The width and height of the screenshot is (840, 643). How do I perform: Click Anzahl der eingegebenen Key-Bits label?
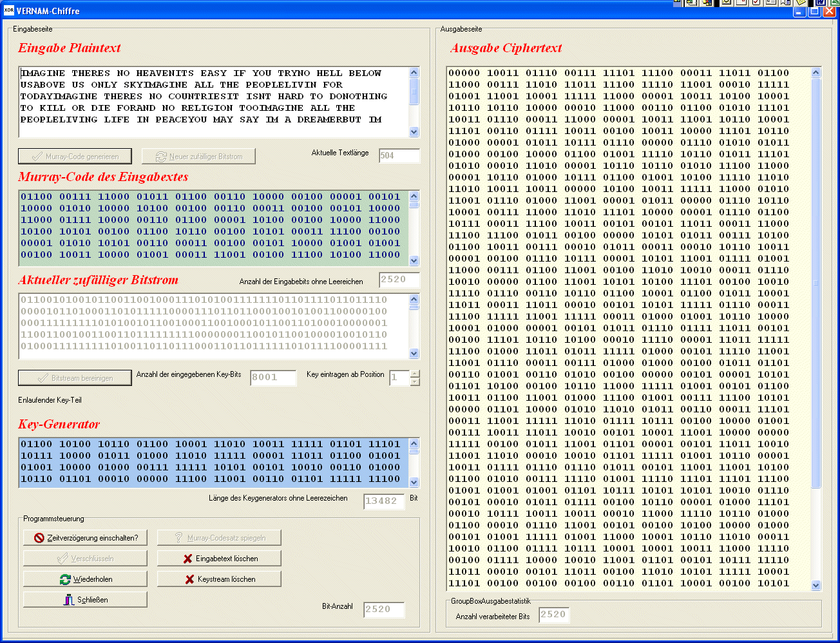[189, 374]
